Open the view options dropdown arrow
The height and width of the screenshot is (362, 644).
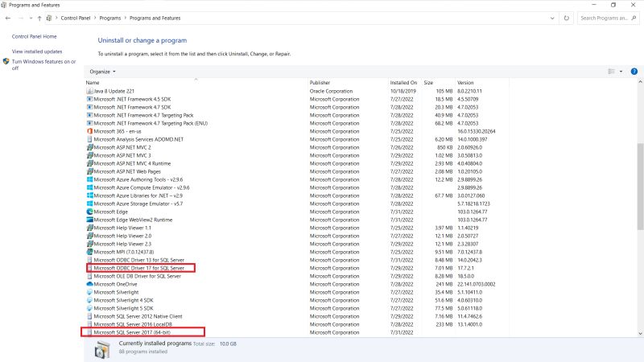[621, 72]
